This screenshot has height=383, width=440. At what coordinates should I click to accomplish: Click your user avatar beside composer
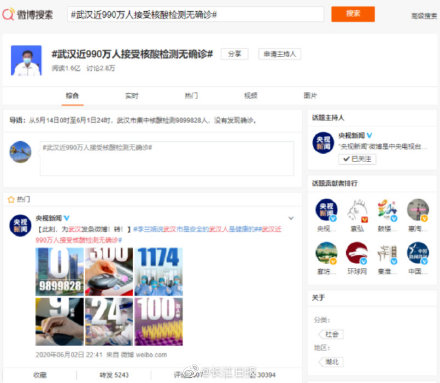tap(20, 152)
